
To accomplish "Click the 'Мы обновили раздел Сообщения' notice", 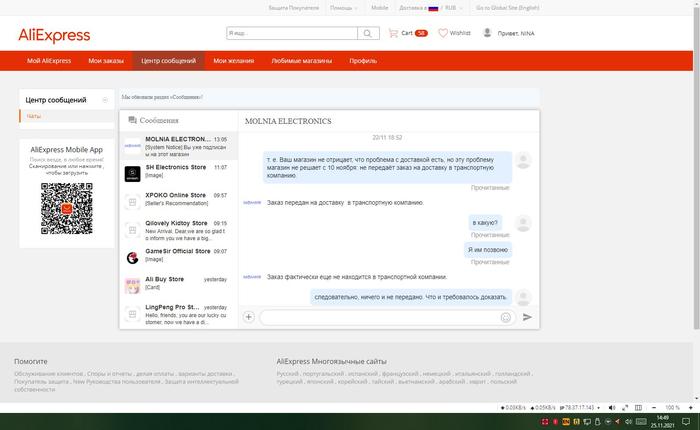I will (162, 97).
